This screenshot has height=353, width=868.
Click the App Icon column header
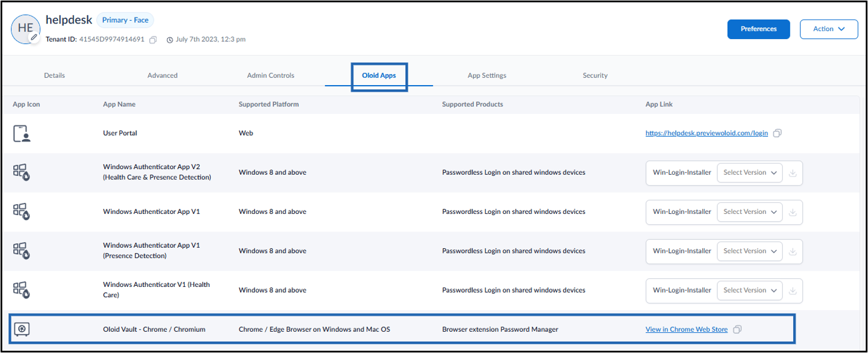[26, 105]
